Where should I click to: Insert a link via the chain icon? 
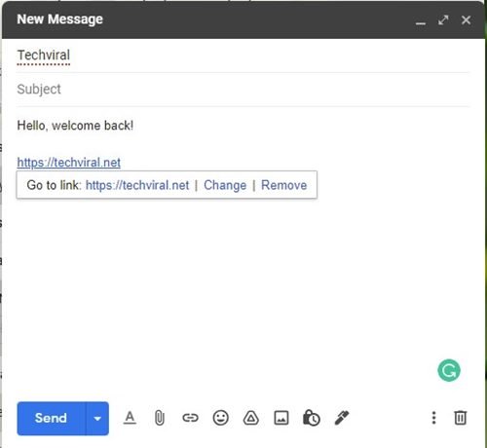pyautogui.click(x=190, y=418)
